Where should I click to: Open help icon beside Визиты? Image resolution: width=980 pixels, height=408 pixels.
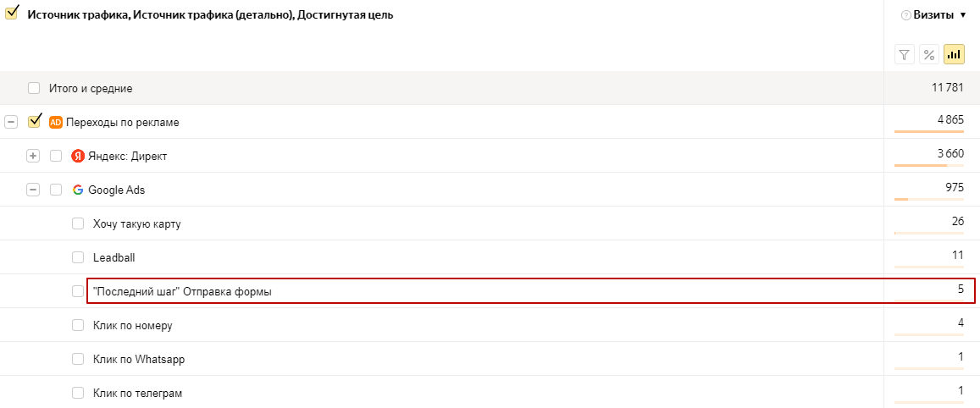[905, 15]
